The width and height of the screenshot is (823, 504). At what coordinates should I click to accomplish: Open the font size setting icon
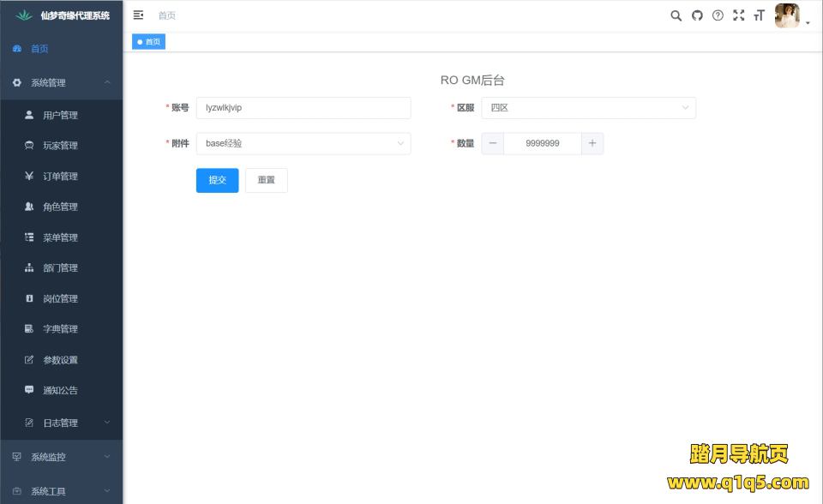pos(759,15)
